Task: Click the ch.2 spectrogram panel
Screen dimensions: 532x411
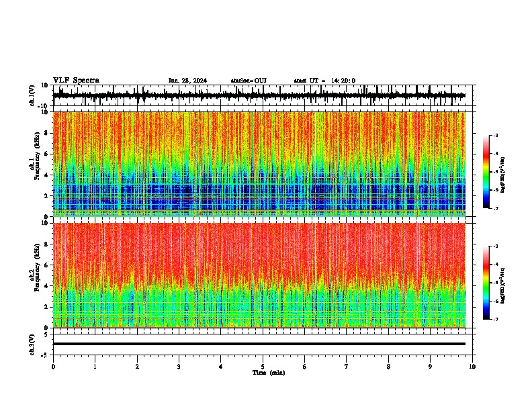Action: click(259, 275)
